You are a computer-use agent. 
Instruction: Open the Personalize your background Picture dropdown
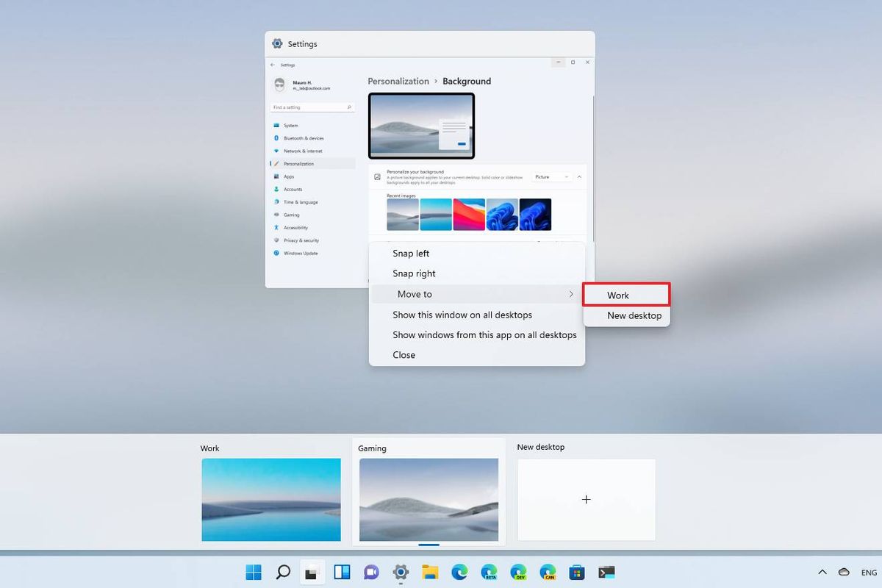[553, 176]
